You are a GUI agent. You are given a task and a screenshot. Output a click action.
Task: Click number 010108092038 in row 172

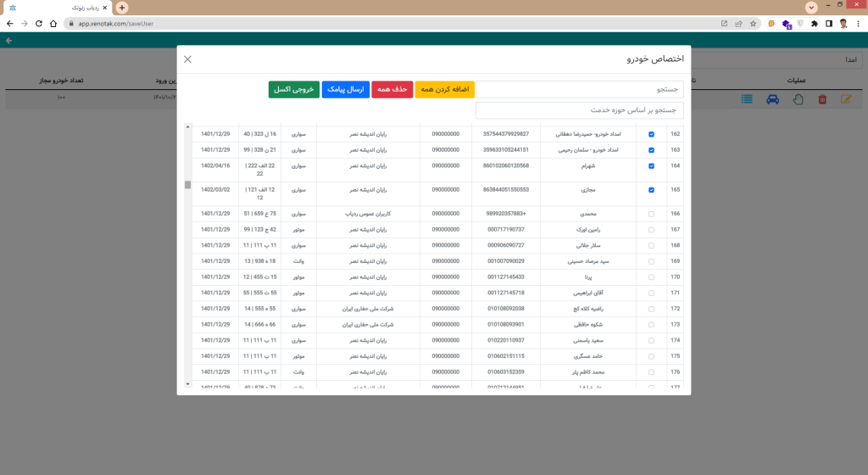pos(506,309)
